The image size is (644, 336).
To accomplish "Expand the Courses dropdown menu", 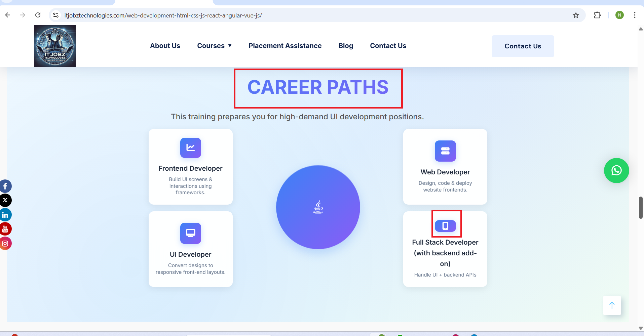I will [x=214, y=46].
